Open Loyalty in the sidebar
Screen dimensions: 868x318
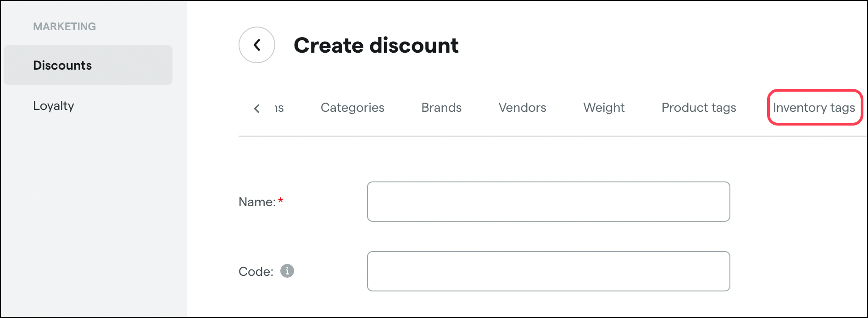pyautogui.click(x=54, y=106)
